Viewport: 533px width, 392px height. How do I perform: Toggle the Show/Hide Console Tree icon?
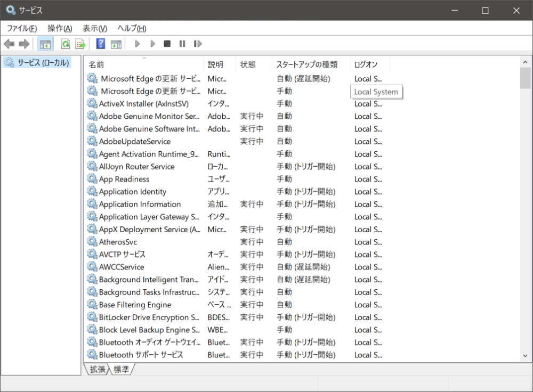(x=45, y=44)
